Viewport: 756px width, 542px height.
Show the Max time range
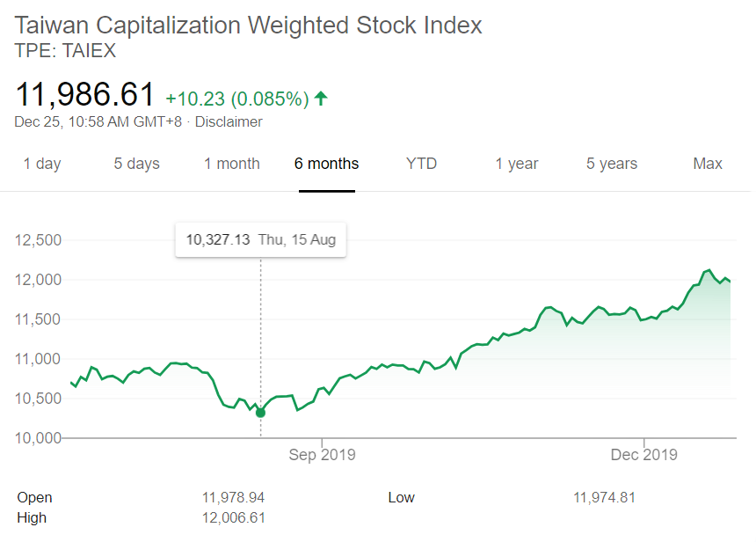[708, 164]
